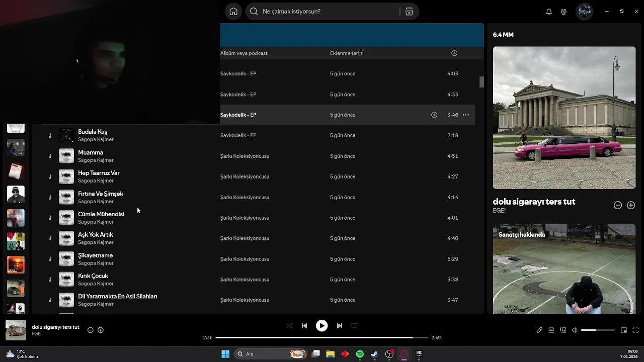The width and height of the screenshot is (644, 362).
Task: Open Epic Games Launcher from the taskbar
Action: click(419, 354)
